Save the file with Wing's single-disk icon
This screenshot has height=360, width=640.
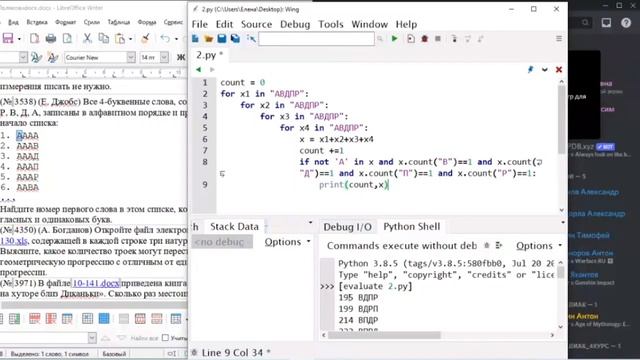click(222, 39)
